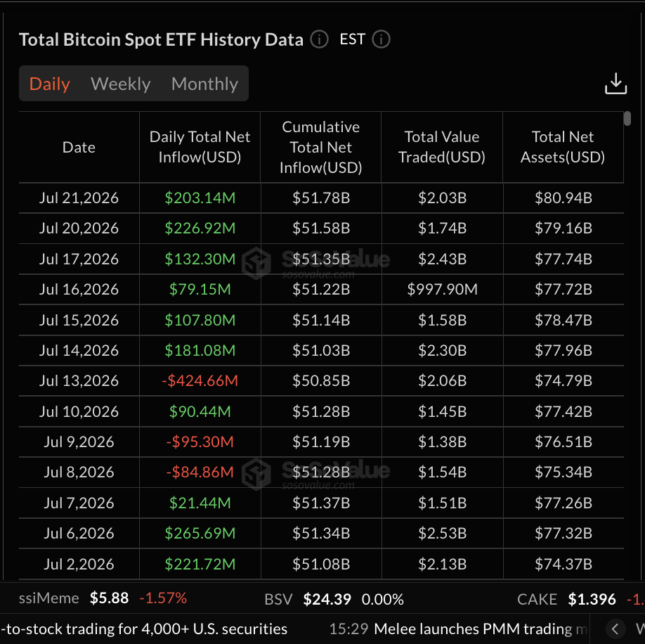Download the ETF history data
This screenshot has height=644, width=645.
coord(615,84)
